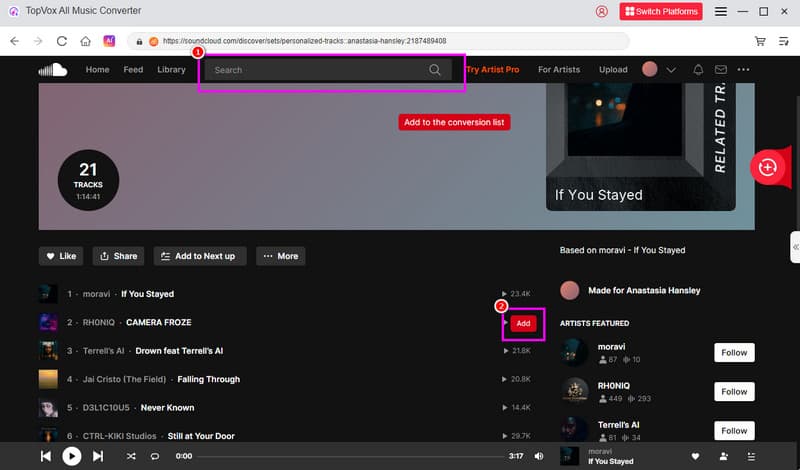
Task: Open the notifications bell
Action: coord(698,69)
